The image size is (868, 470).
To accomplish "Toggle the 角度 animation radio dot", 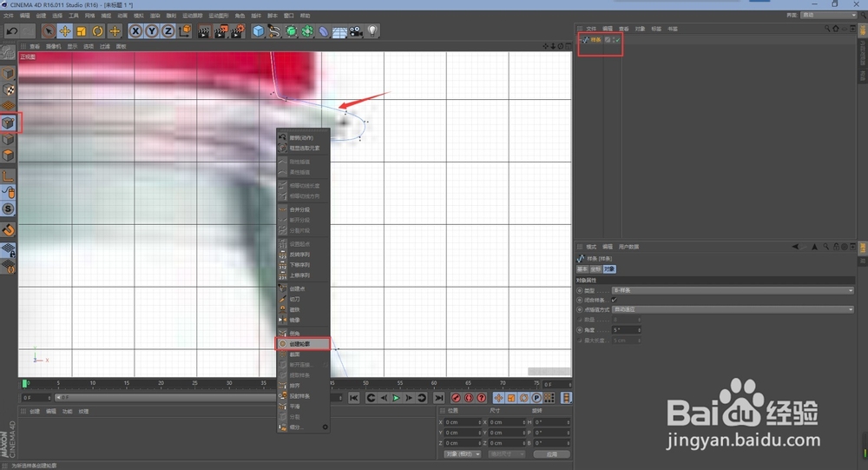I will (580, 330).
